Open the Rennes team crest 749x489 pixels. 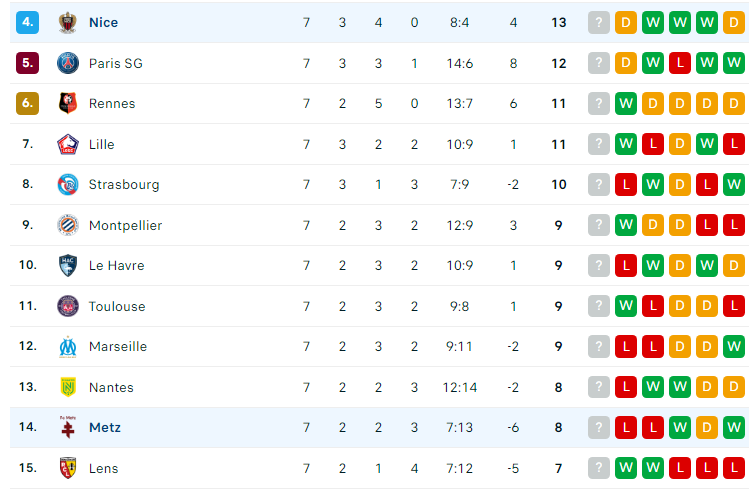tap(68, 103)
